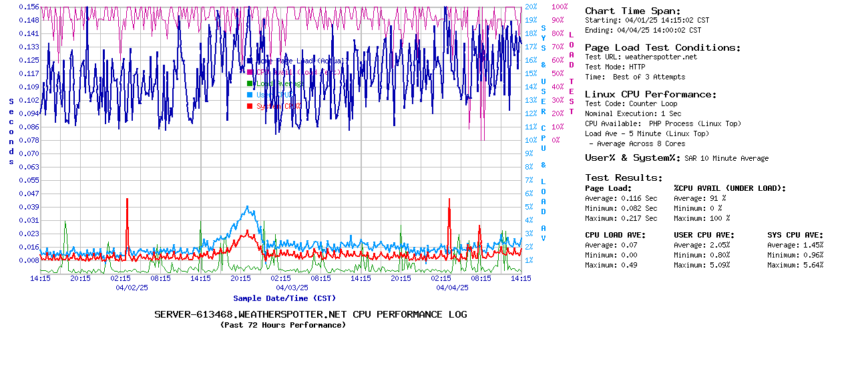Click the 04/03/25 date label on the x-axis
The image size is (868, 367).
click(x=292, y=288)
